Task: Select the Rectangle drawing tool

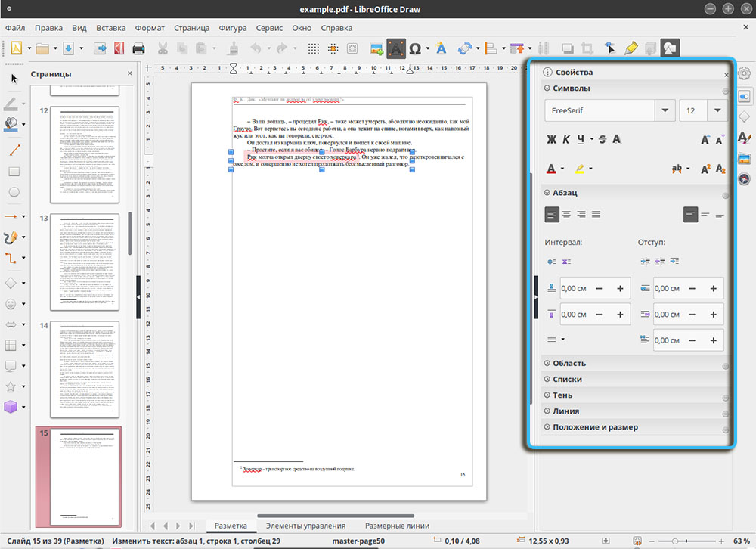Action: click(14, 171)
